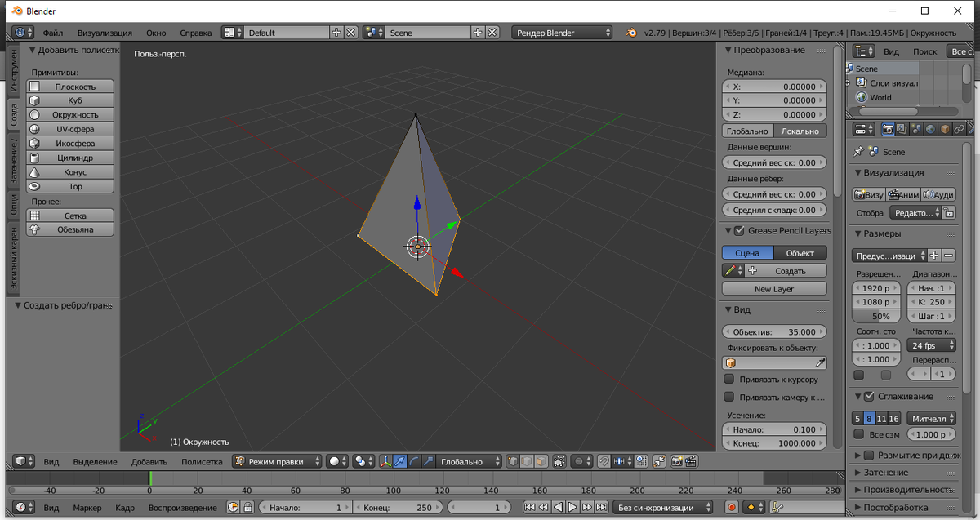Toggle 3D manipulator axes icon
This screenshot has width=980, height=520.
coord(384,461)
